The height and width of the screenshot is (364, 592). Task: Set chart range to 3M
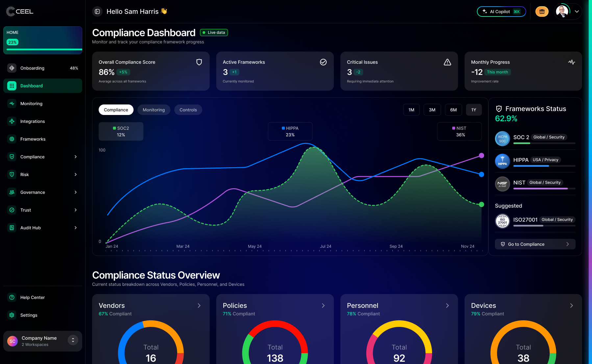click(x=432, y=110)
